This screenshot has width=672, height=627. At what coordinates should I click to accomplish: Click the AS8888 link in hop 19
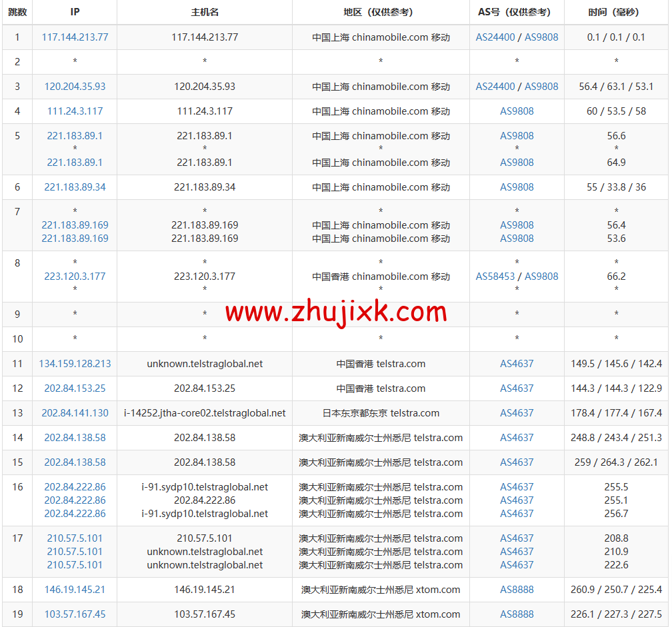tap(517, 614)
